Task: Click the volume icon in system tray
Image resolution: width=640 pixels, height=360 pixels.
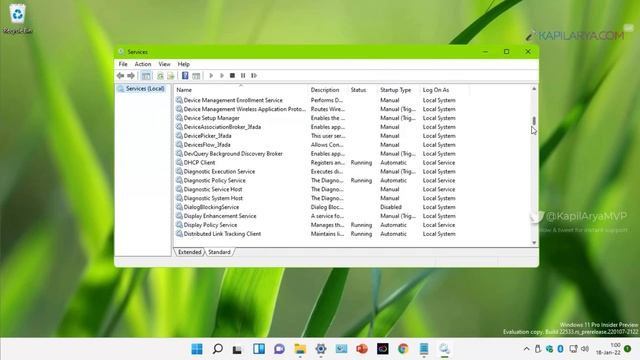Action: 585,349
